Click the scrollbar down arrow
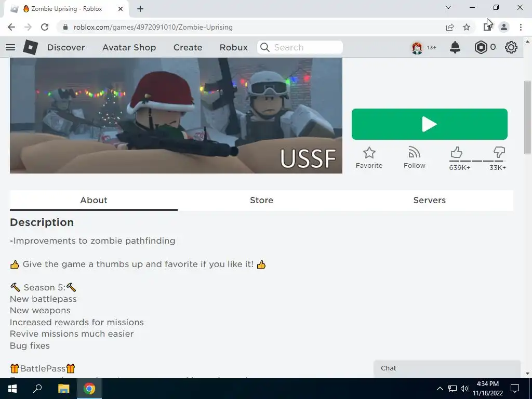This screenshot has height=399, width=532. point(527,374)
